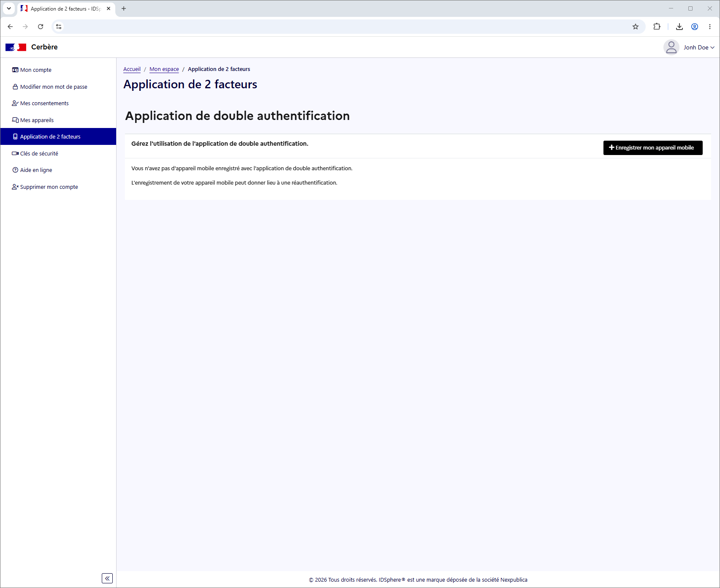
Task: Open the Jonh Doe user dropdown
Action: (x=699, y=47)
